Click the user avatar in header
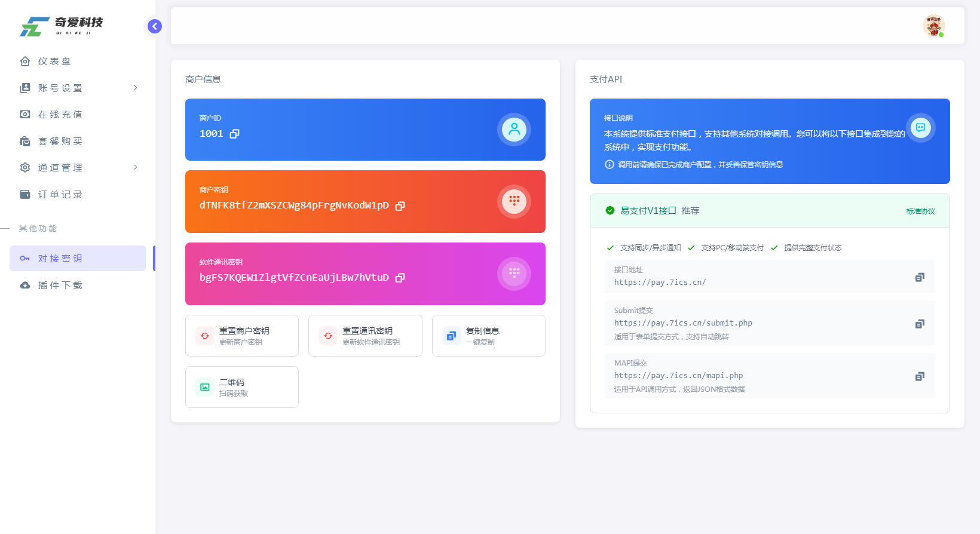The image size is (980, 534). 933,26
